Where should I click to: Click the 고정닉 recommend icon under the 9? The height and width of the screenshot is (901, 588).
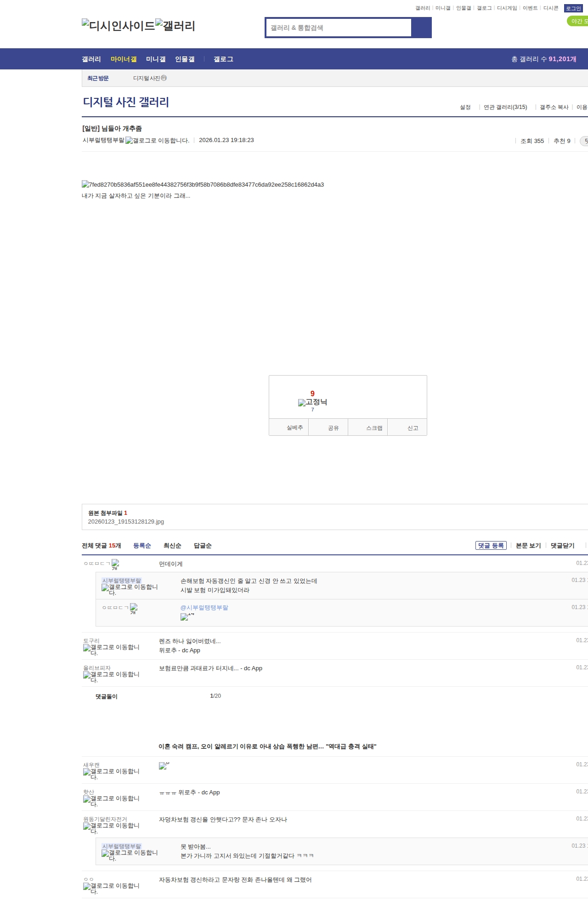[302, 403]
